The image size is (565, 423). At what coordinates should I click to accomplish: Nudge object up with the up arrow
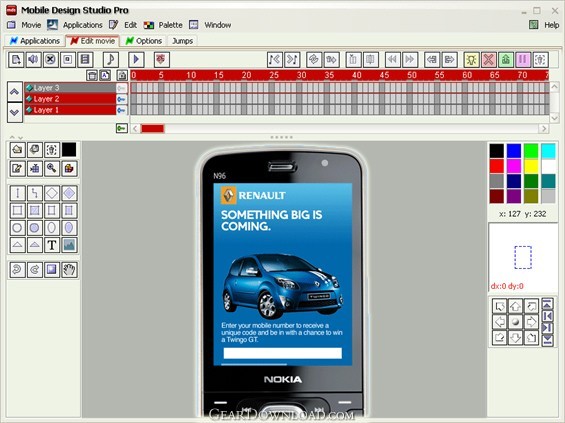pyautogui.click(x=515, y=306)
